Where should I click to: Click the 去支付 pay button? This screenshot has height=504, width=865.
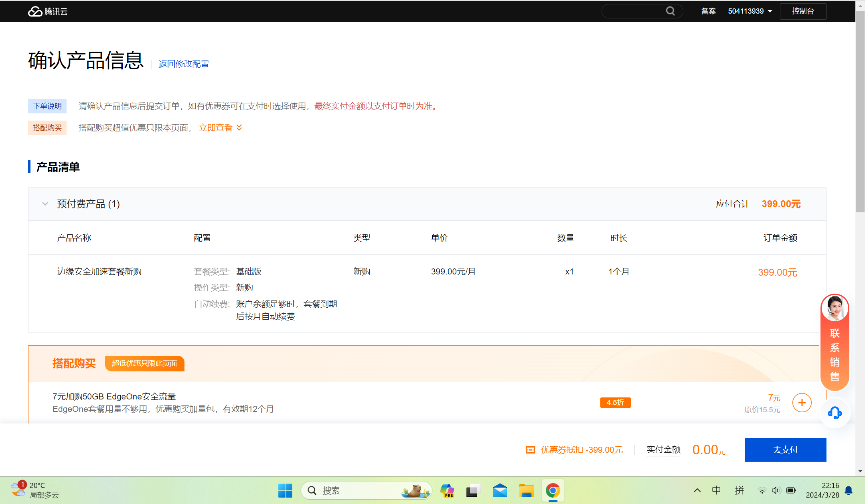point(785,450)
